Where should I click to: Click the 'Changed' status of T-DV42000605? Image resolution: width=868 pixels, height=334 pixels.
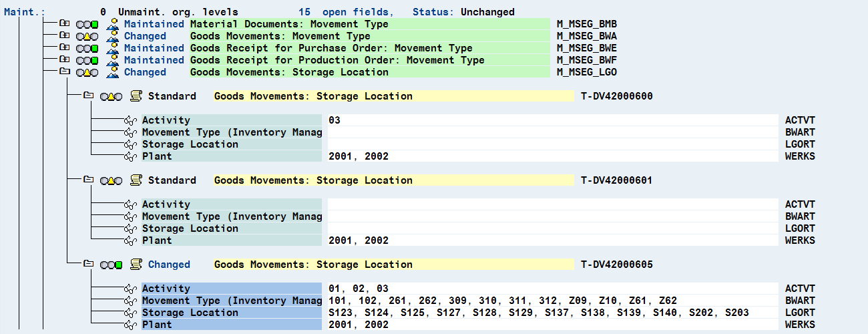169,265
